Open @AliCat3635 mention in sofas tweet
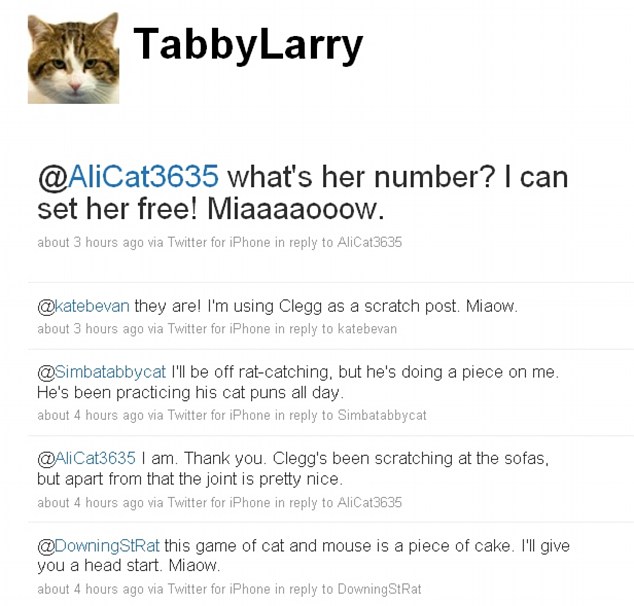 86,458
